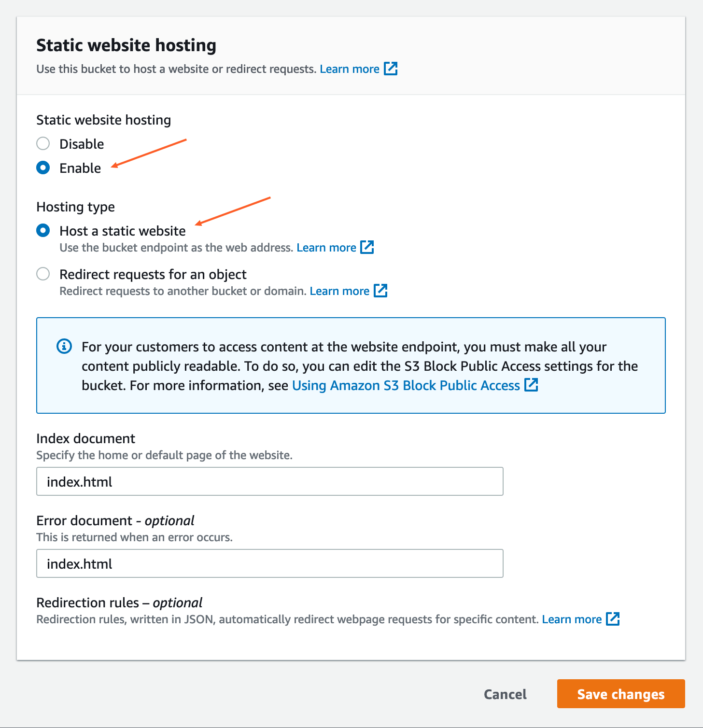Open Learn more about bucket endpoint addresses

pos(326,247)
